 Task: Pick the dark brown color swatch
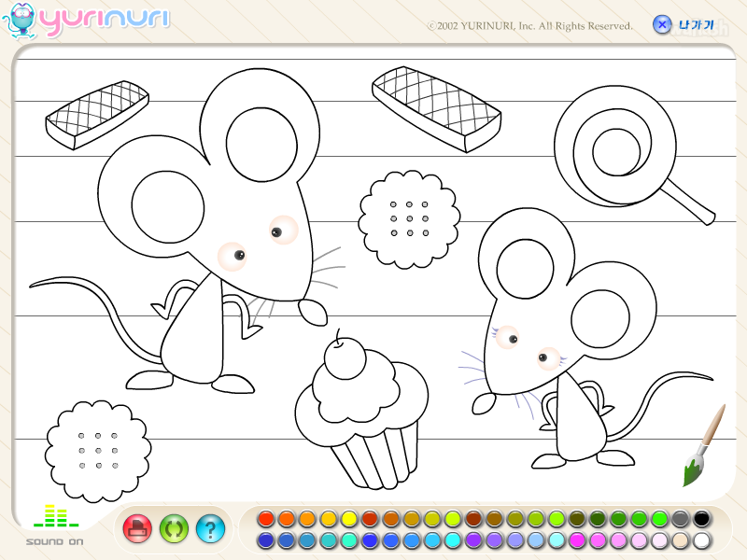tap(473, 519)
